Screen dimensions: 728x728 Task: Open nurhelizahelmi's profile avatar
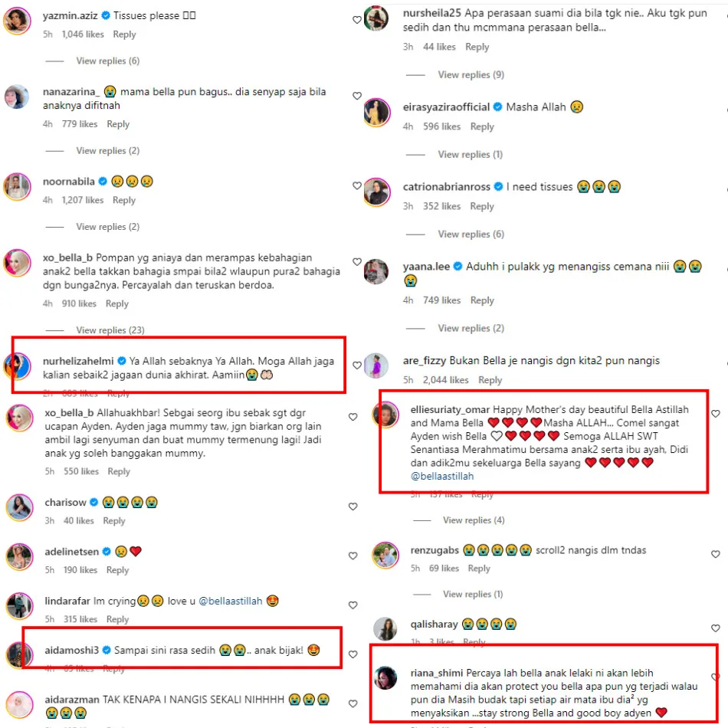(x=17, y=366)
